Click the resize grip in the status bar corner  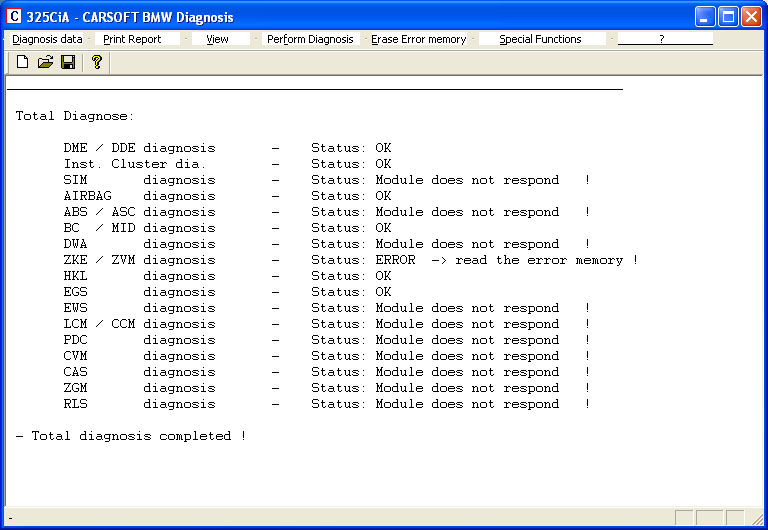758,520
